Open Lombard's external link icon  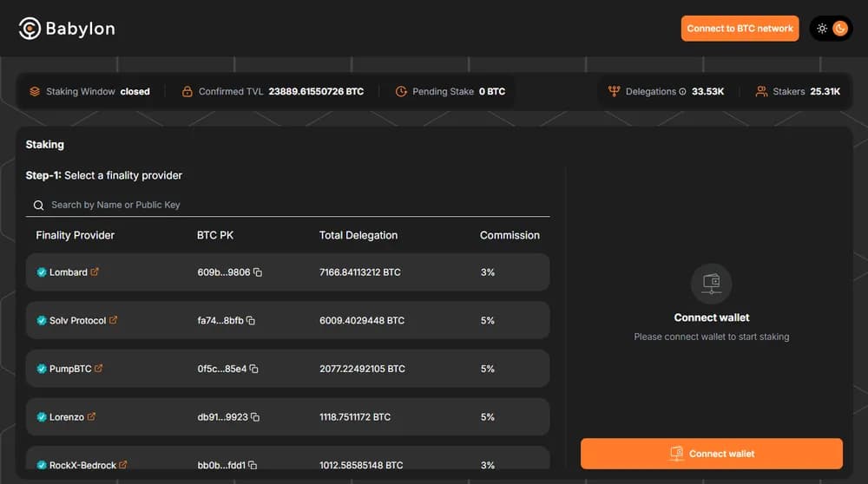[x=95, y=272]
